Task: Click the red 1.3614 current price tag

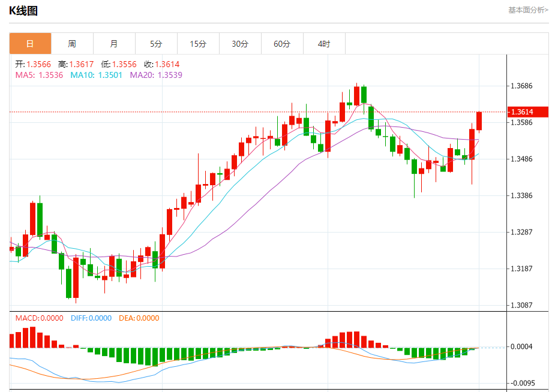Action: pyautogui.click(x=528, y=111)
